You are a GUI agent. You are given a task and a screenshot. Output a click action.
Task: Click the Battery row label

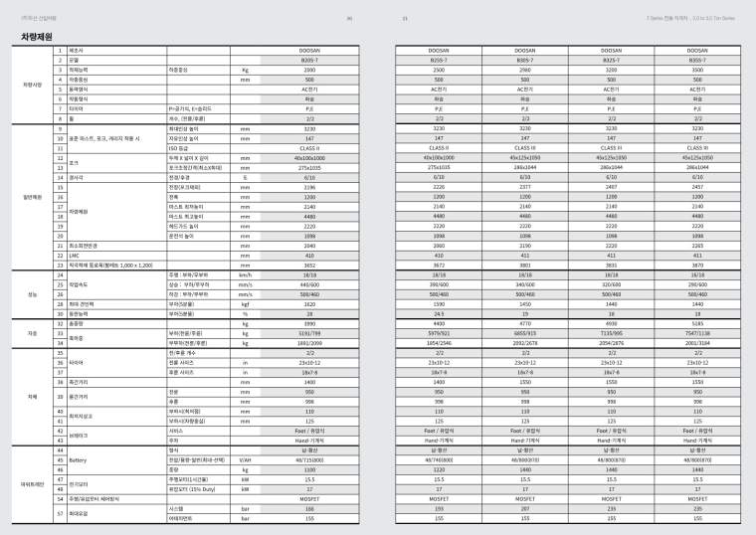tap(79, 460)
